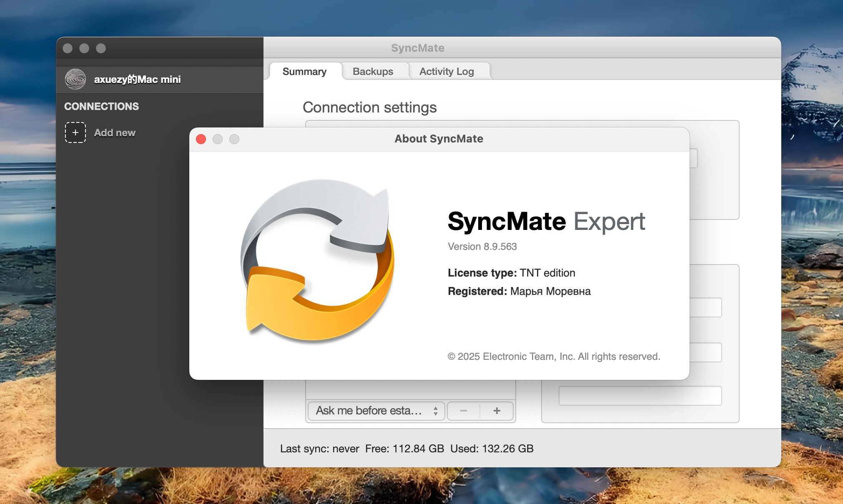Image resolution: width=843 pixels, height=504 pixels.
Task: Click the 'Add new' connection label
Action: (115, 132)
